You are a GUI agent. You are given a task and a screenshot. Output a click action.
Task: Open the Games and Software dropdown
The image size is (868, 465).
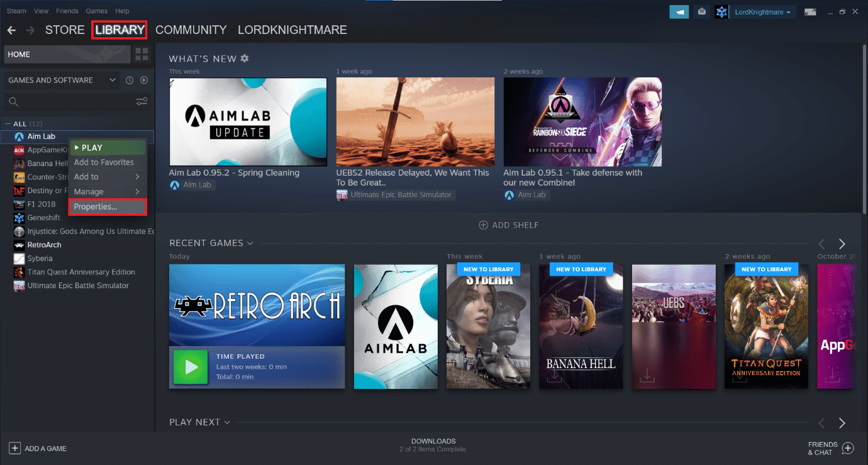[61, 80]
